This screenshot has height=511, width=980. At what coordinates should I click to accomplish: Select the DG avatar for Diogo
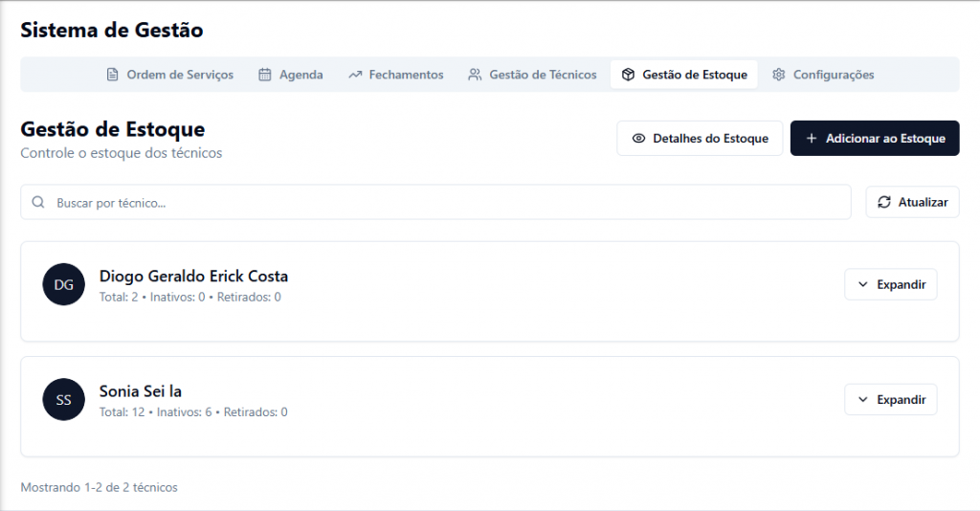[x=64, y=284]
